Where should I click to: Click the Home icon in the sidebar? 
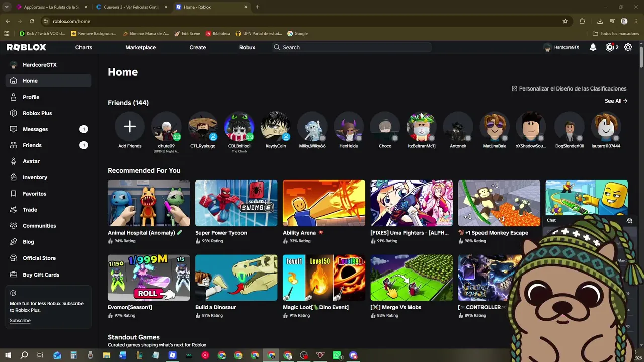[14, 81]
